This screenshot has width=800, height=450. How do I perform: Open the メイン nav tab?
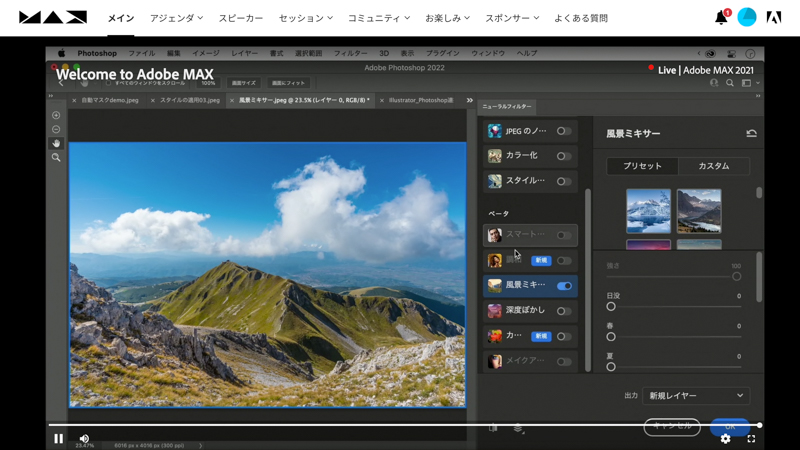[x=121, y=18]
